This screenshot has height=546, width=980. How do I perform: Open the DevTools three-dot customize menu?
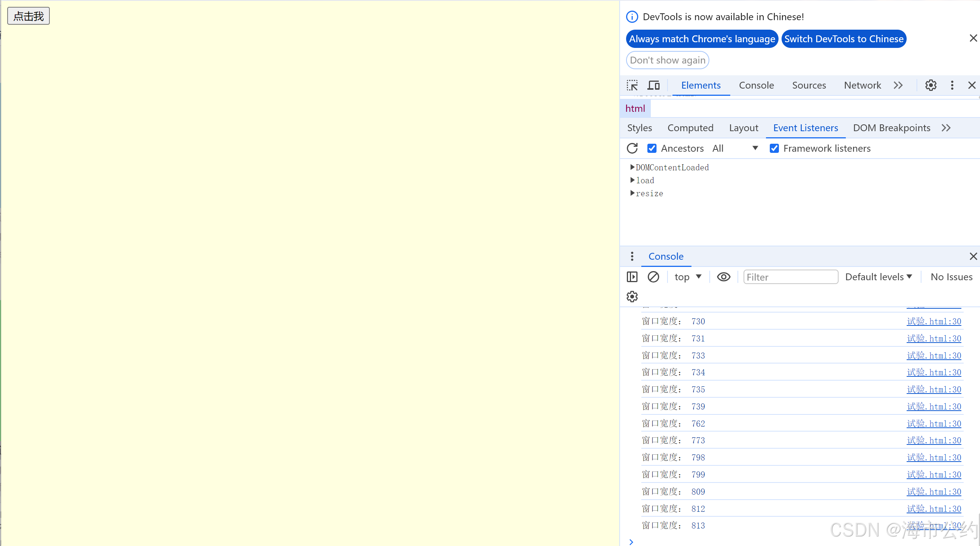pos(952,85)
